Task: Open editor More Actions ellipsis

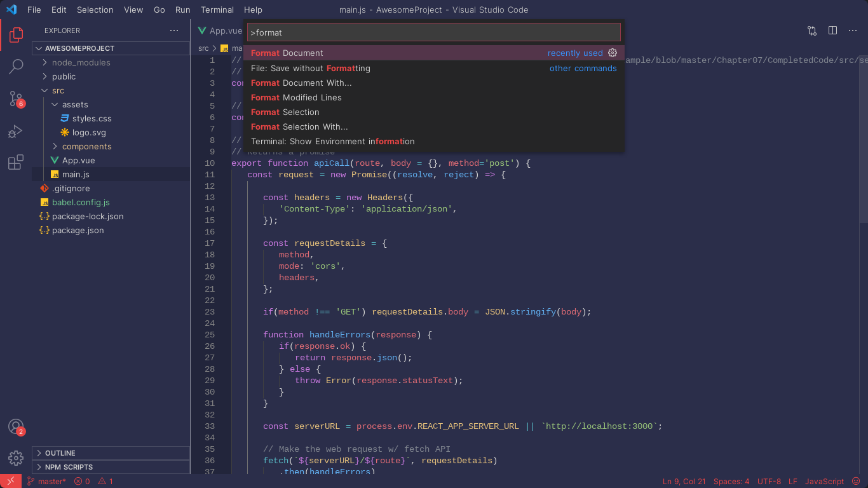Action: click(x=853, y=30)
